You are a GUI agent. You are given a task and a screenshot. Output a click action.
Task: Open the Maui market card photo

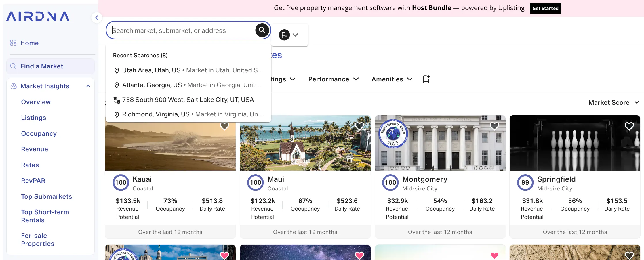305,143
